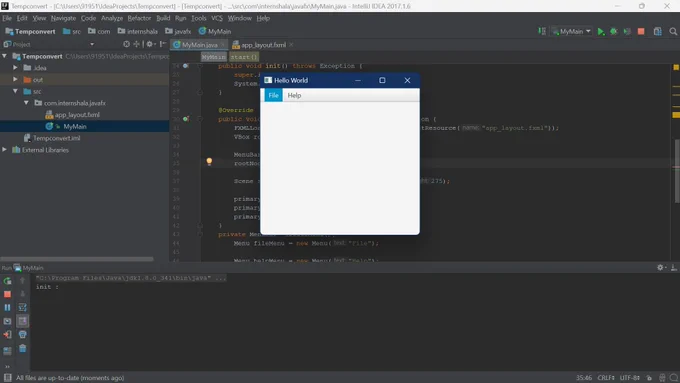Image resolution: width=680 pixels, height=383 pixels.
Task: Expand the out folder
Action: 15,79
